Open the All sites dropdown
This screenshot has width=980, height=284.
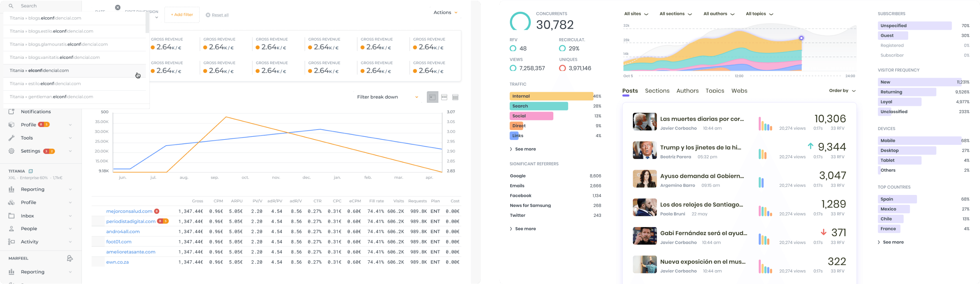click(636, 14)
